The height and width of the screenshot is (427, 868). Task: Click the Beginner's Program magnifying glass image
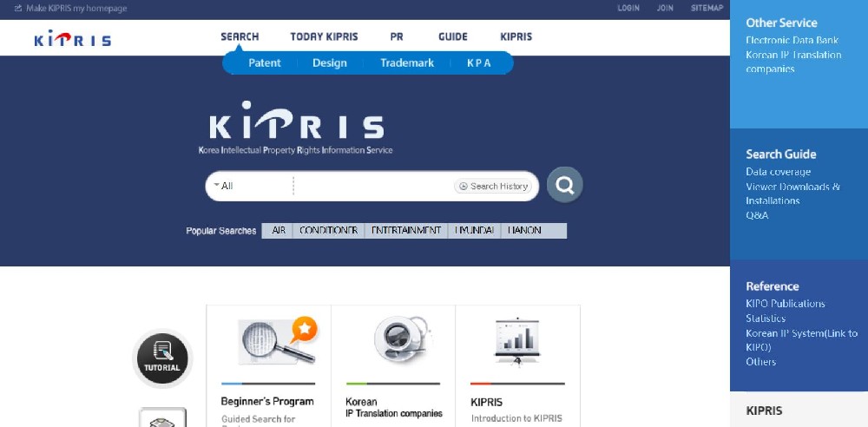coord(278,340)
